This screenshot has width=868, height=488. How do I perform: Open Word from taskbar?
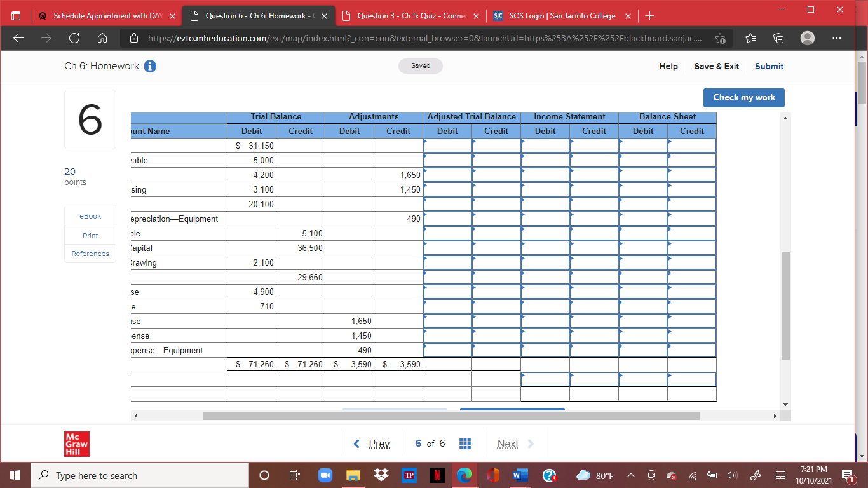tap(521, 475)
